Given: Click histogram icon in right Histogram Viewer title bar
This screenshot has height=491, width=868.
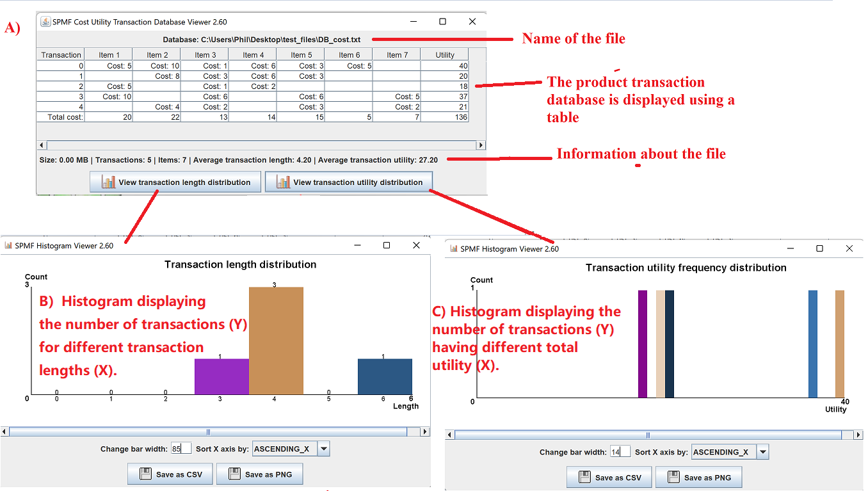Looking at the screenshot, I should tap(454, 248).
